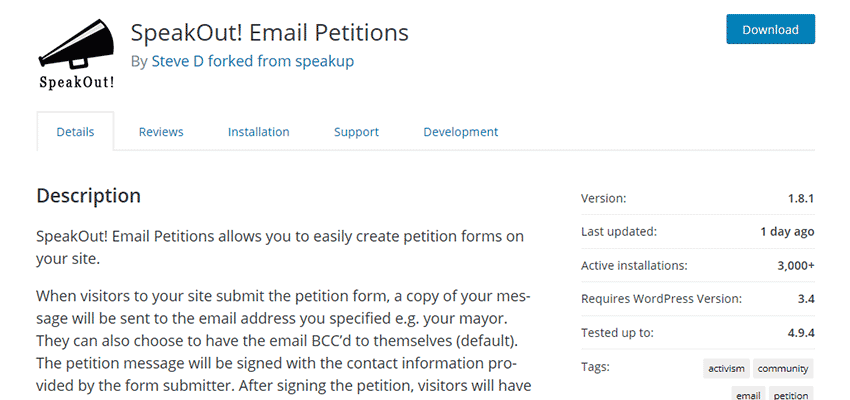Select the Details tab
The image size is (850, 400).
pos(75,132)
